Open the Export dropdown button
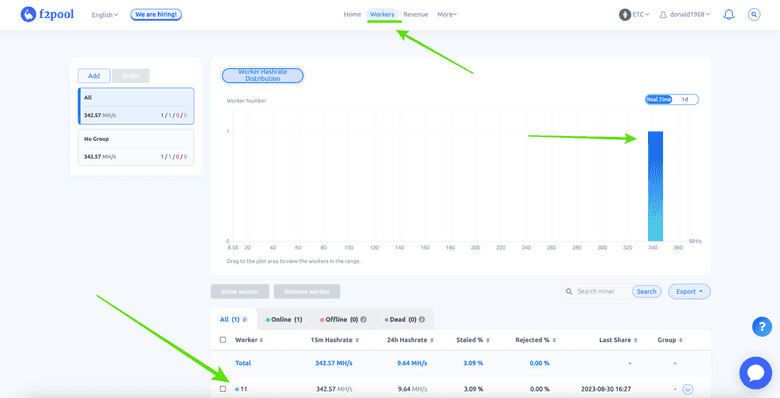The height and width of the screenshot is (398, 780). tap(689, 292)
